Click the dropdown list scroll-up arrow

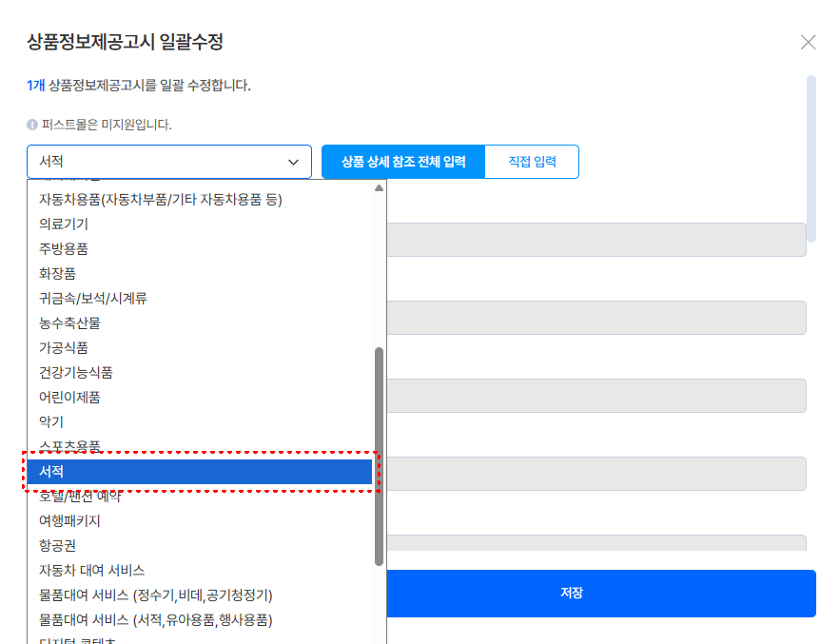[379, 187]
